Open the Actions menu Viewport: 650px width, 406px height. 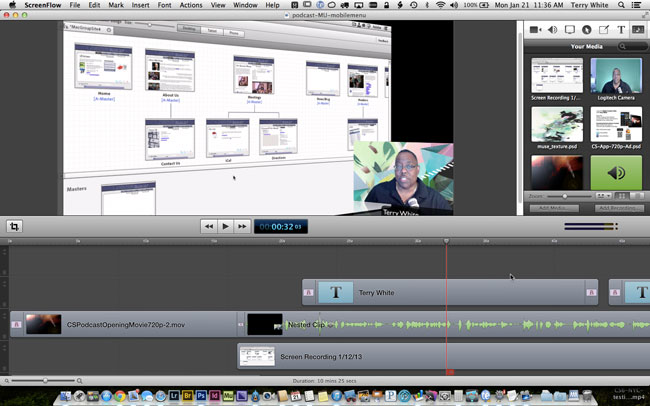[191, 5]
